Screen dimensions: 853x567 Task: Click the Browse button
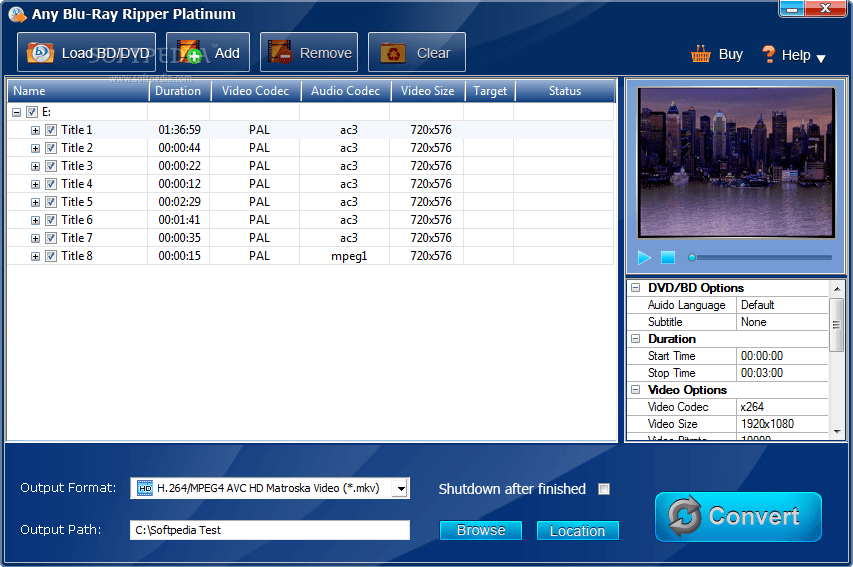481,530
